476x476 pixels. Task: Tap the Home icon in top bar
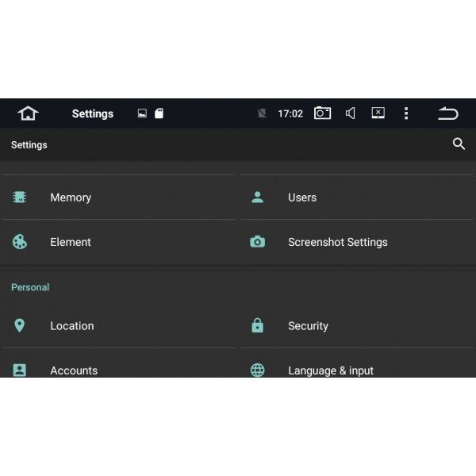28,113
